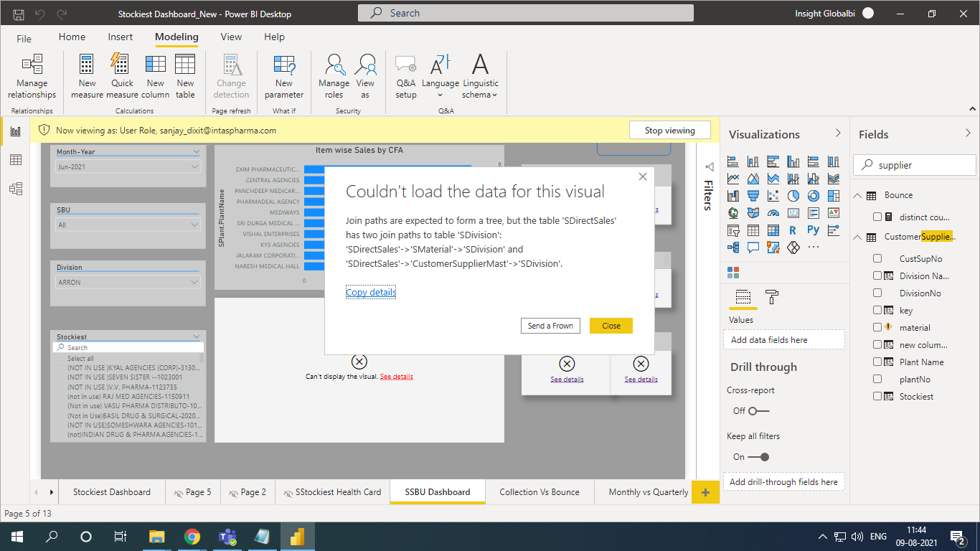Screen dimensions: 980x551
Task: Select the R script visual icon
Action: 793,230
